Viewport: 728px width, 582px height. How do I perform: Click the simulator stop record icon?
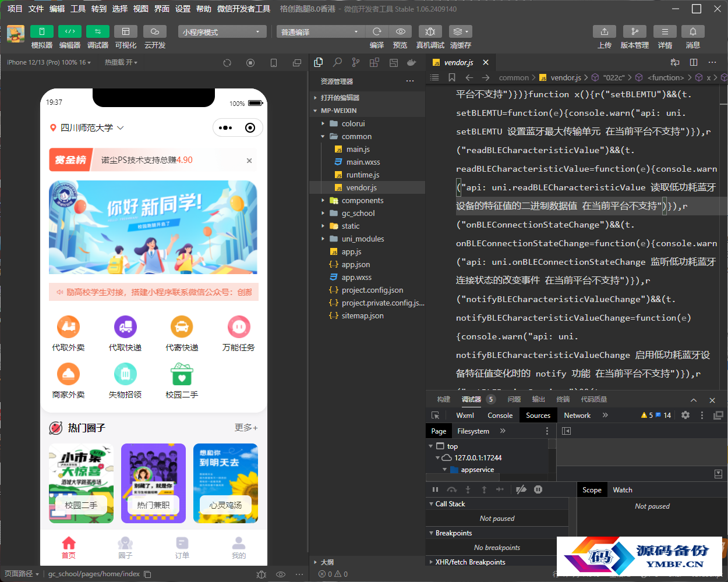(250, 62)
